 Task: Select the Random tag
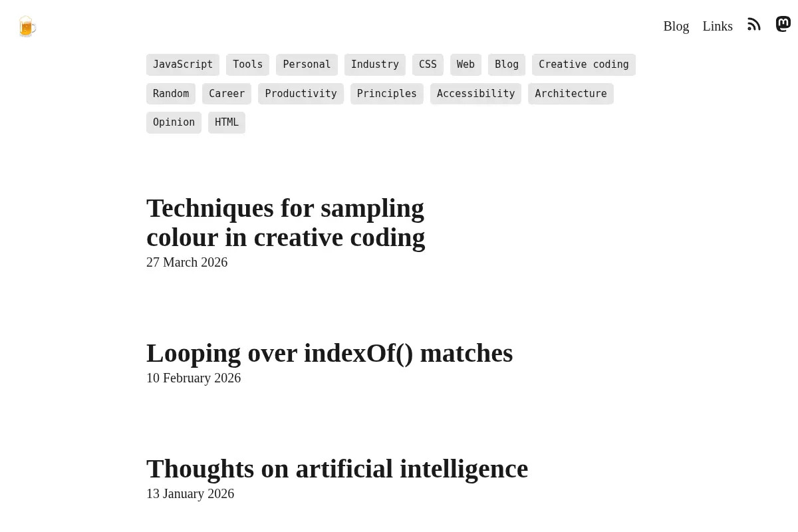coord(171,94)
